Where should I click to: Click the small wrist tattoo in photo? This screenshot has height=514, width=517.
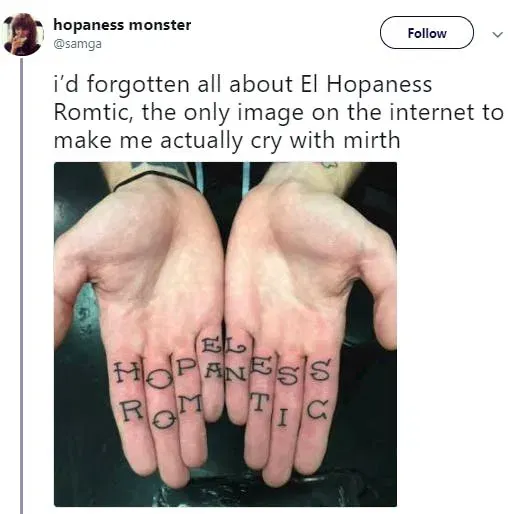328,164
